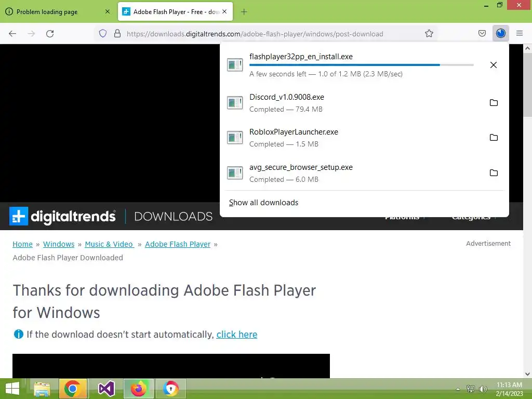Click the page vertical scrollbar thumb

pyautogui.click(x=527, y=85)
